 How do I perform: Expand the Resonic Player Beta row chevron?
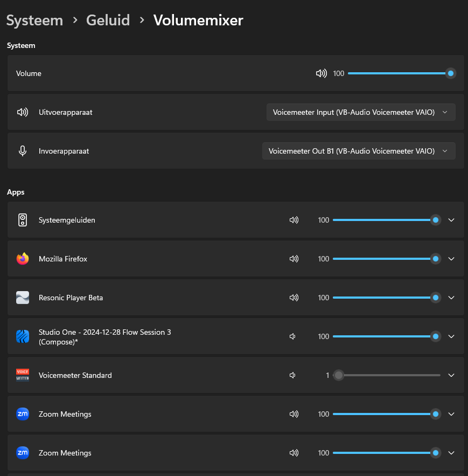451,298
